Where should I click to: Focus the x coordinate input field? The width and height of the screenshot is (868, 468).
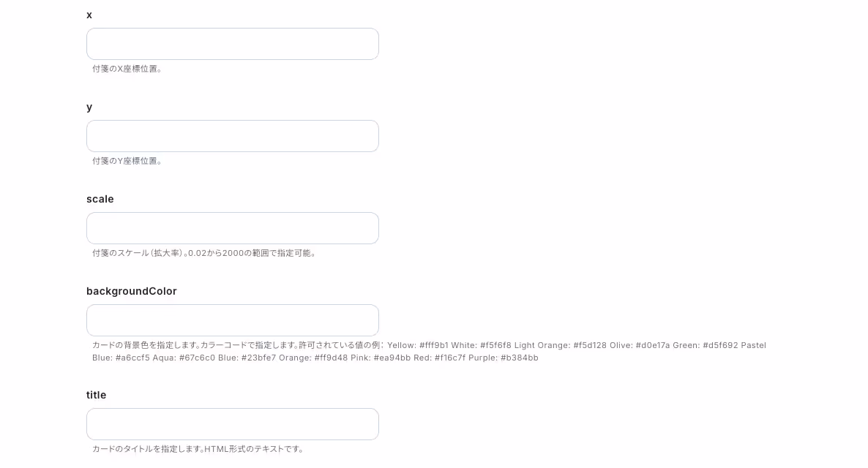tap(233, 44)
